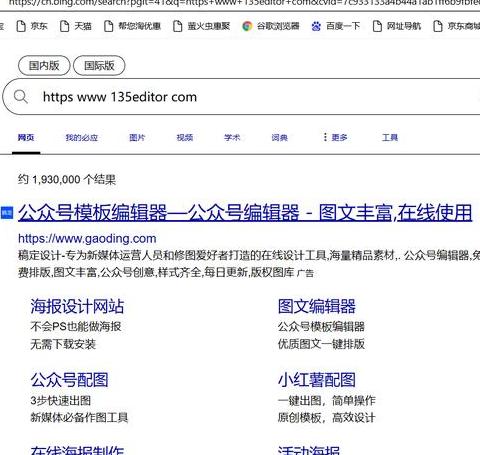The width and height of the screenshot is (480, 455).
Task: Open the 谷歌浏览器 Chrome bookmark
Action: (271, 26)
